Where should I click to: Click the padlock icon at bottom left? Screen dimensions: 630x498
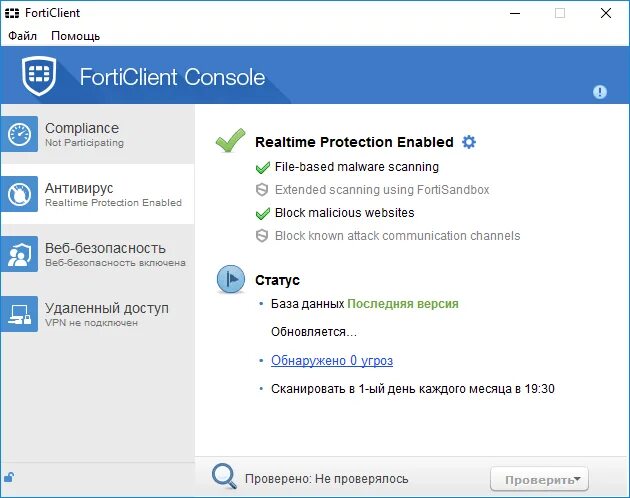point(10,478)
